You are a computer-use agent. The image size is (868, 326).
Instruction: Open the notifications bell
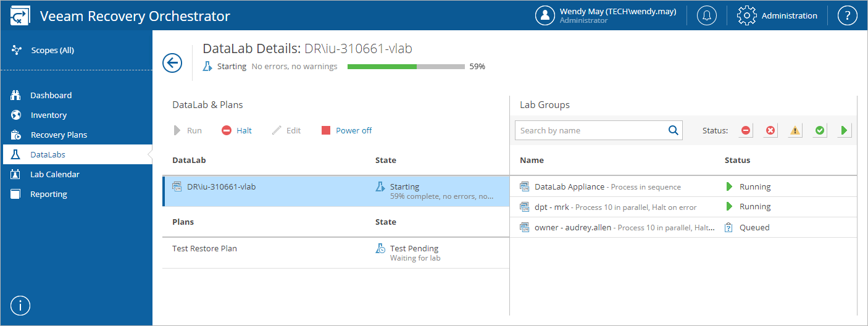707,15
